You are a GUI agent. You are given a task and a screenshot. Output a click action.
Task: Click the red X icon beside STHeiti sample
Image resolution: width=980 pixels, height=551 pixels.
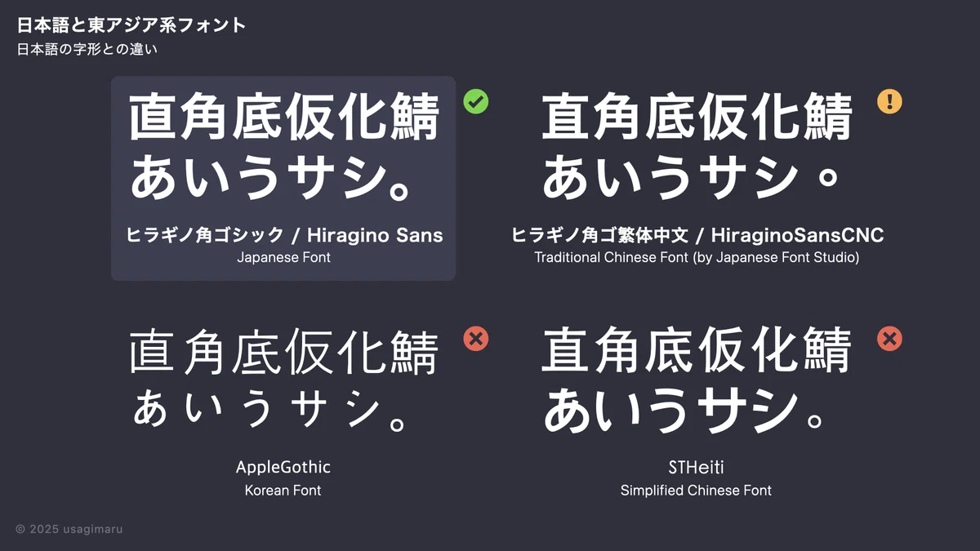[889, 338]
